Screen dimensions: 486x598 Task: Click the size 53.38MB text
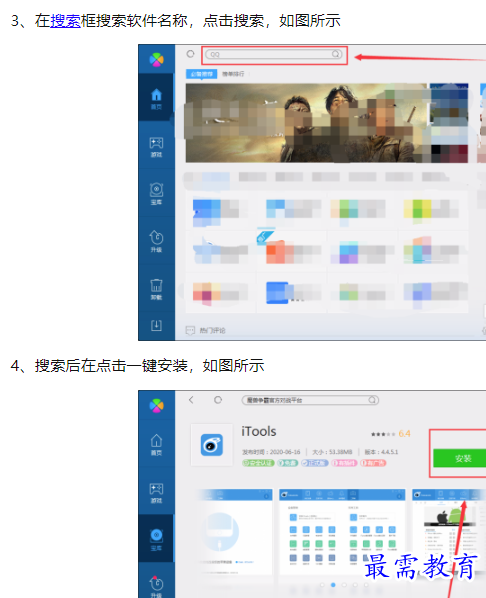332,452
